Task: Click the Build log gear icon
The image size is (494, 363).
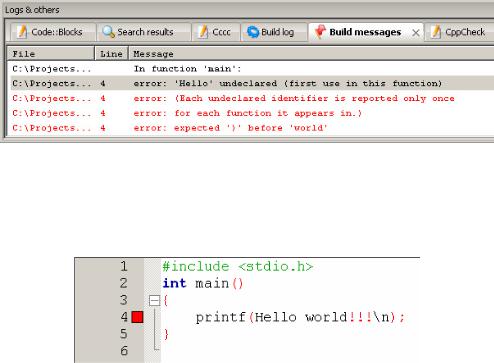Action: [x=253, y=32]
